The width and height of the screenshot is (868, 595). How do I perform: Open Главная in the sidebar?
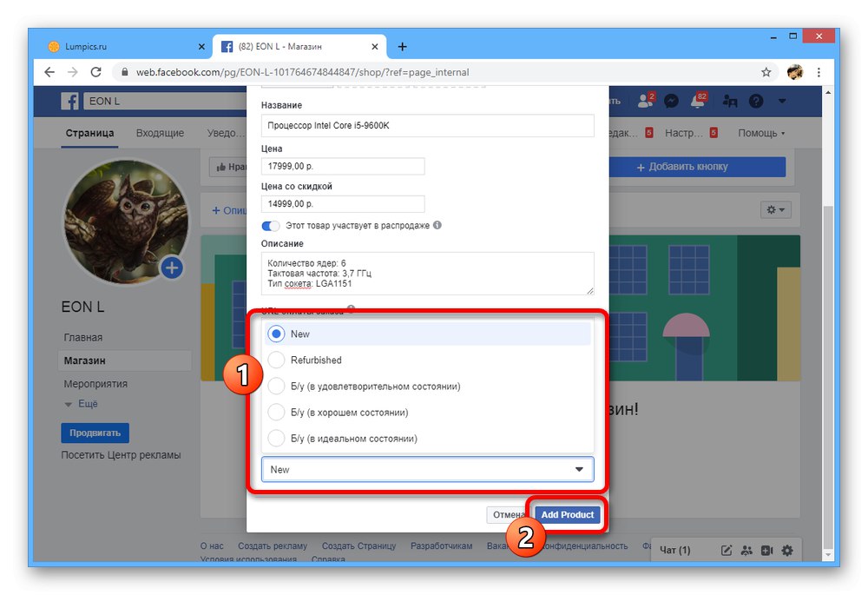[83, 337]
